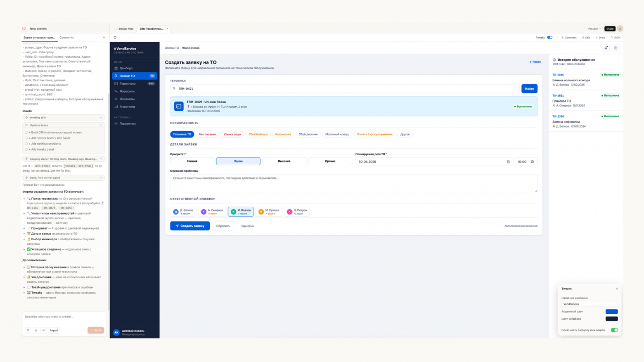Open Терминалы in the sidebar menu
Viewport: 644px width, 362px height.
(135, 83)
